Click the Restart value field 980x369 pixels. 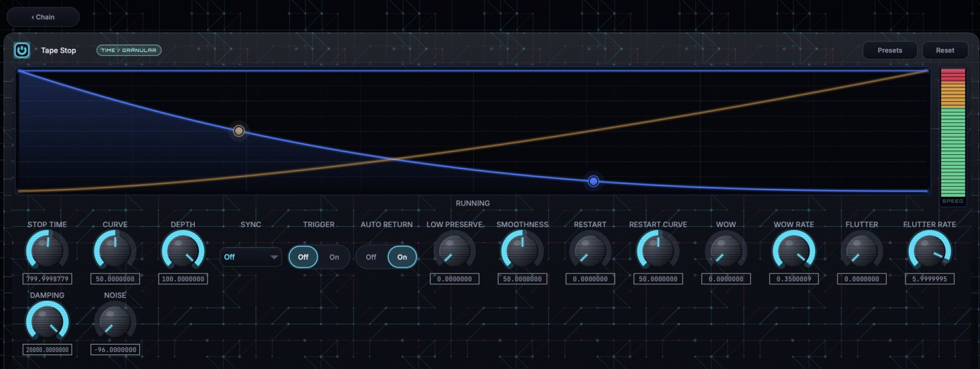pos(590,279)
